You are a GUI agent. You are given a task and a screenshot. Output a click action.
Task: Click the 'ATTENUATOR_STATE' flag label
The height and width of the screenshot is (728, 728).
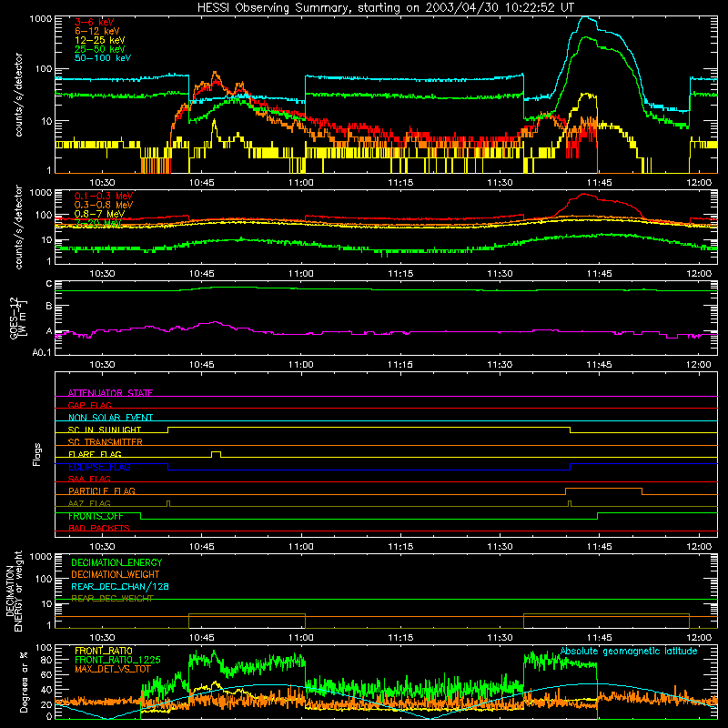(x=110, y=393)
